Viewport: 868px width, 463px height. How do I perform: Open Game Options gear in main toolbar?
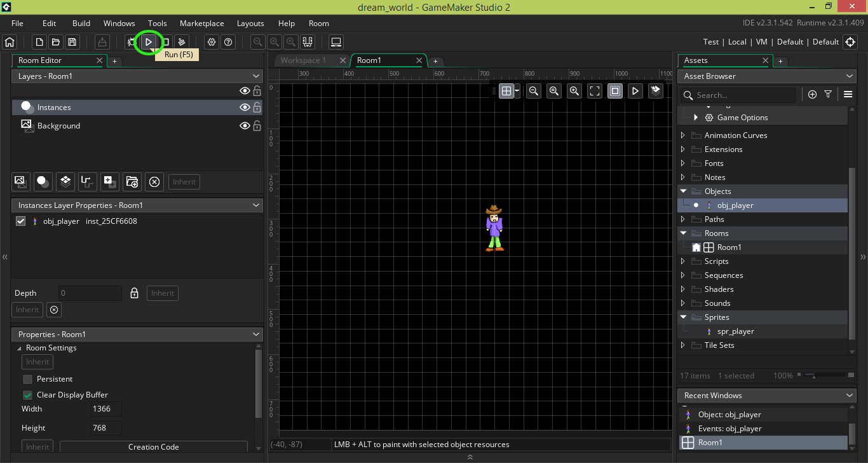212,42
